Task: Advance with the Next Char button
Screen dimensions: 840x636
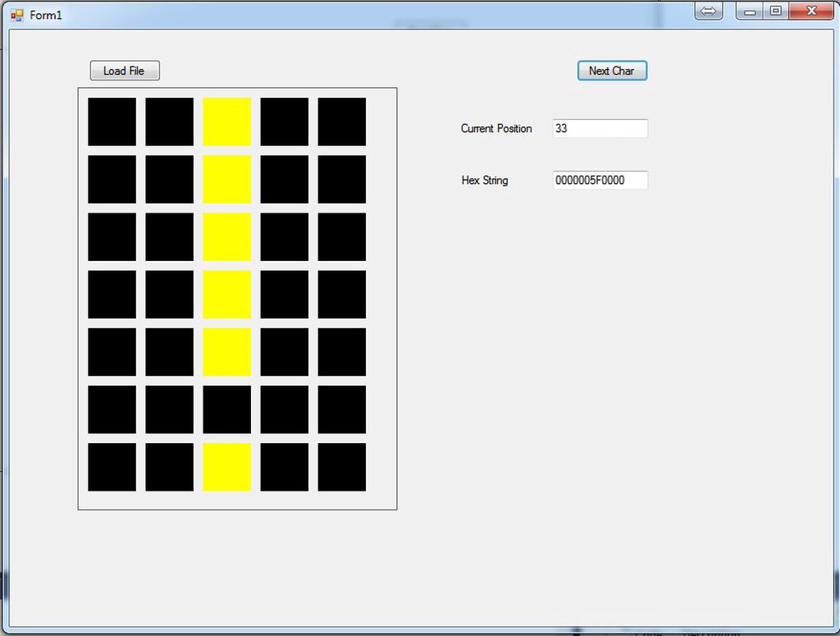Action: 612,71
